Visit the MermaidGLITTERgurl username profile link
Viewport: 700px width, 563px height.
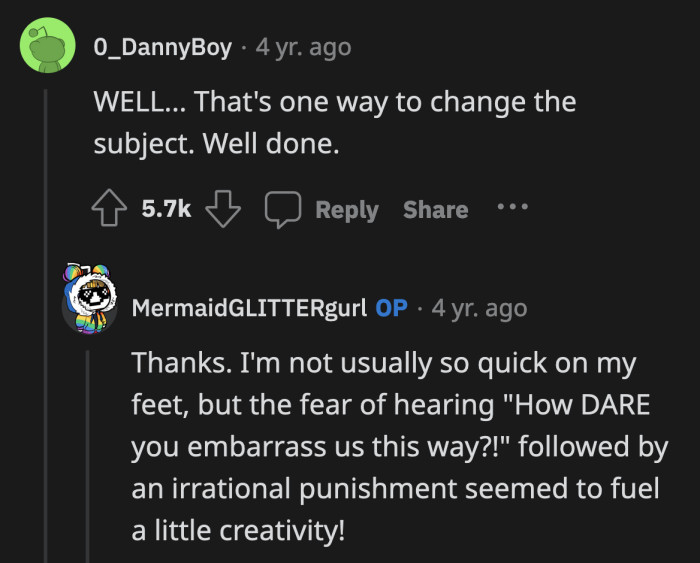[x=249, y=308]
